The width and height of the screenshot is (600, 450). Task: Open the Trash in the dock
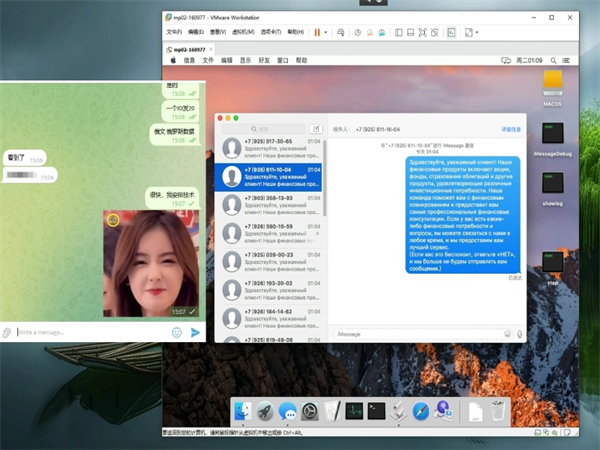click(497, 409)
